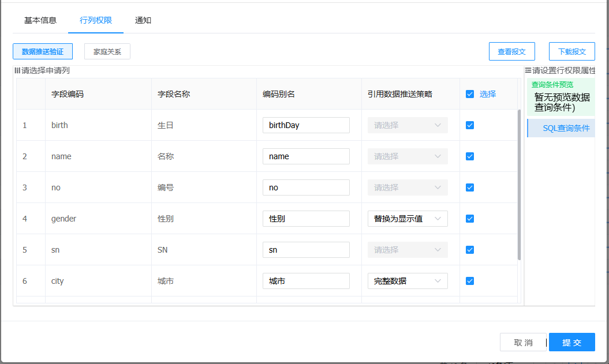609x364 pixels.
Task: Click the table's vertical scrollbar
Action: (x=520, y=185)
